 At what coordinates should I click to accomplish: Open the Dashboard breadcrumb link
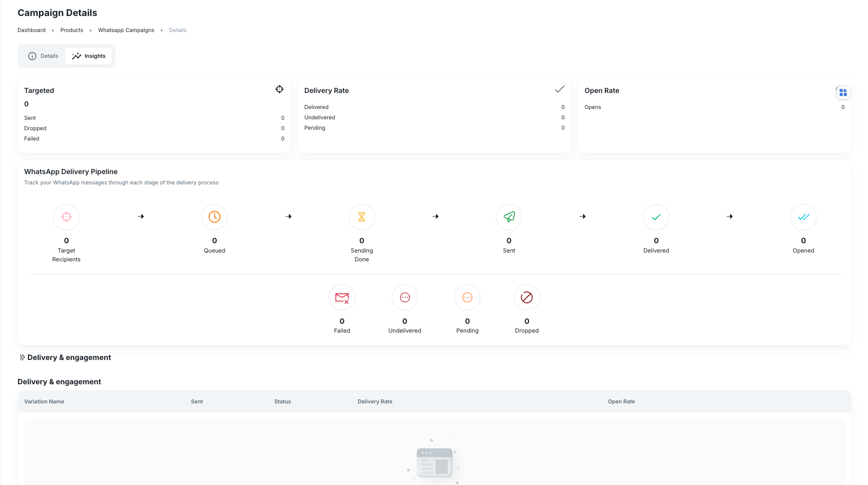[x=31, y=30]
